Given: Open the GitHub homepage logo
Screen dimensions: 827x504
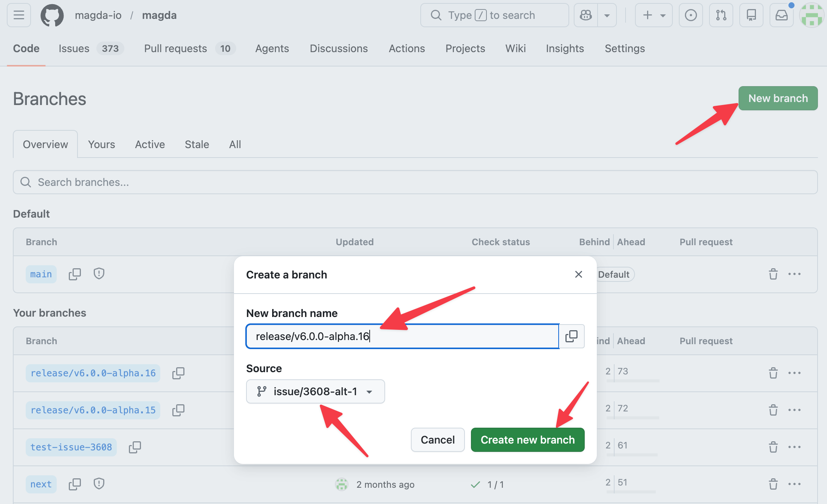Looking at the screenshot, I should [52, 15].
